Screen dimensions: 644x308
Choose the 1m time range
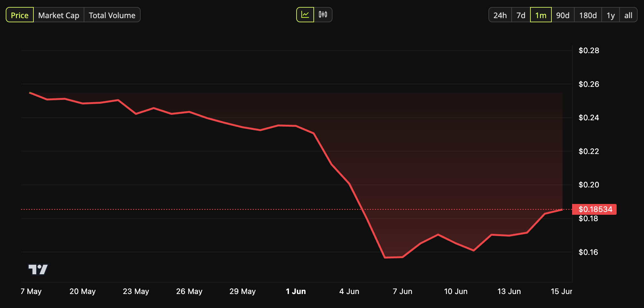[x=541, y=15]
